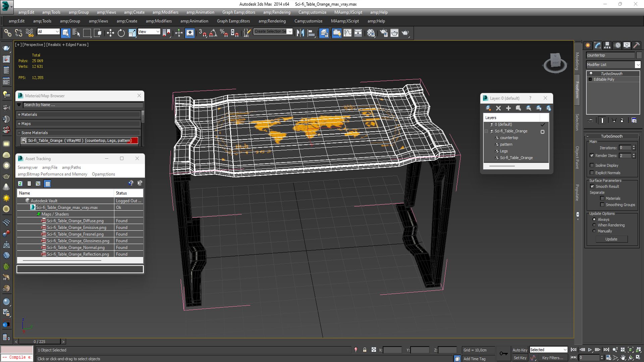Expand Editable Poly in modifier stack
Screen dimensions: 644x362
pyautogui.click(x=590, y=79)
